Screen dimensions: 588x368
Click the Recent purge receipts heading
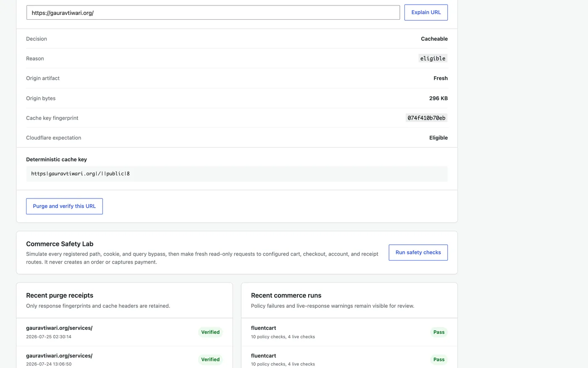pyautogui.click(x=60, y=296)
